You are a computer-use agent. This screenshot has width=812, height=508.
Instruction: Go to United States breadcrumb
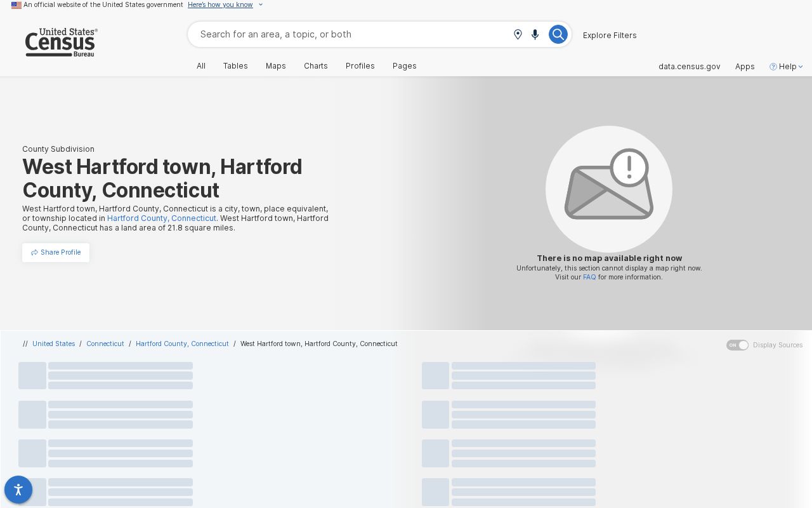tap(54, 344)
